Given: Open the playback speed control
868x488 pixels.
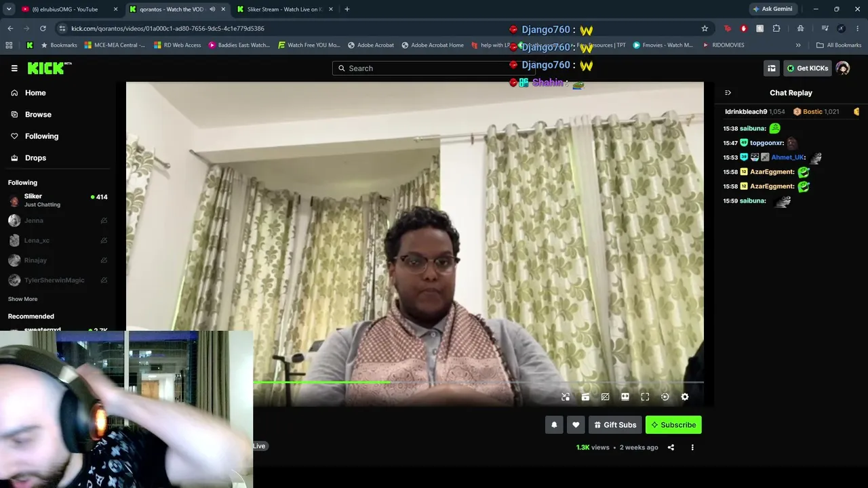Looking at the screenshot, I should click(665, 397).
